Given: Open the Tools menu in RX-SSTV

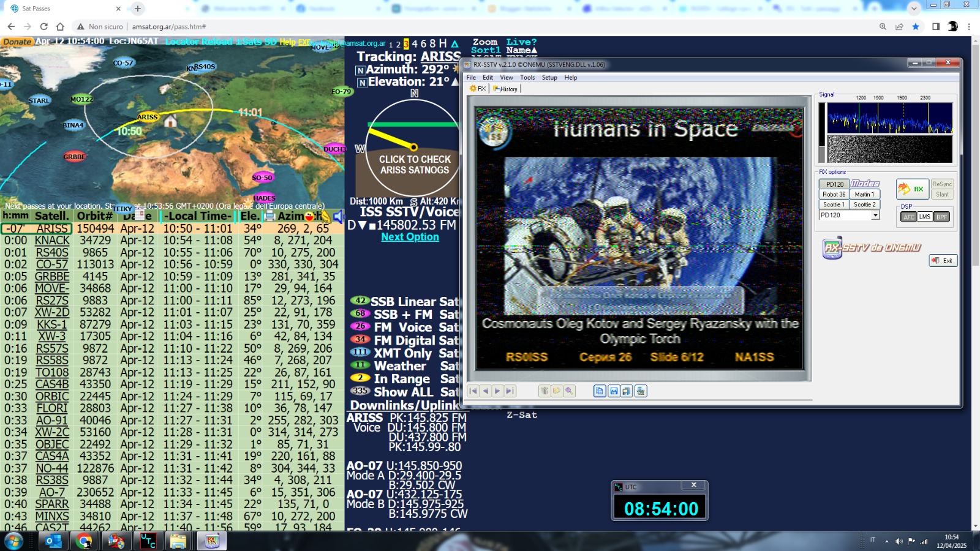Looking at the screenshot, I should (527, 78).
